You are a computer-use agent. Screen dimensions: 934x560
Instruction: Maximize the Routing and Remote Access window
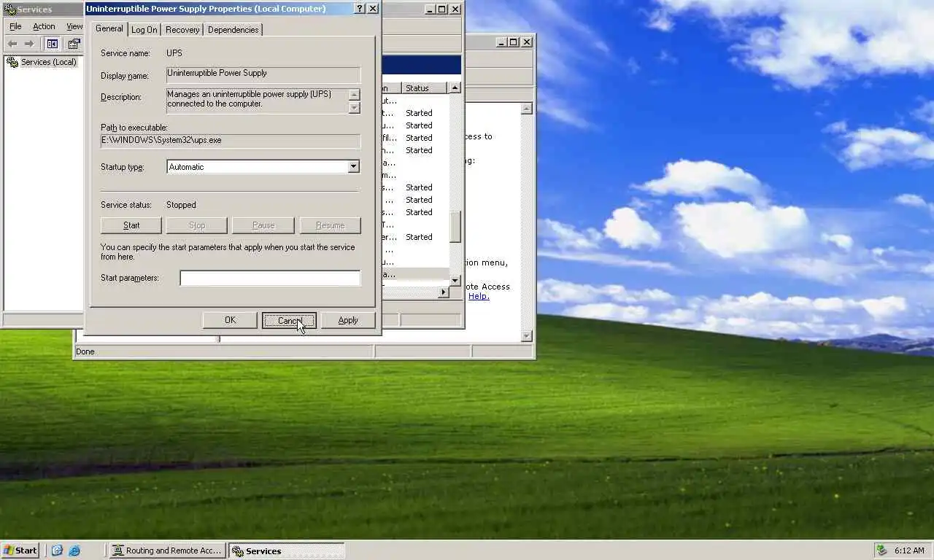513,42
